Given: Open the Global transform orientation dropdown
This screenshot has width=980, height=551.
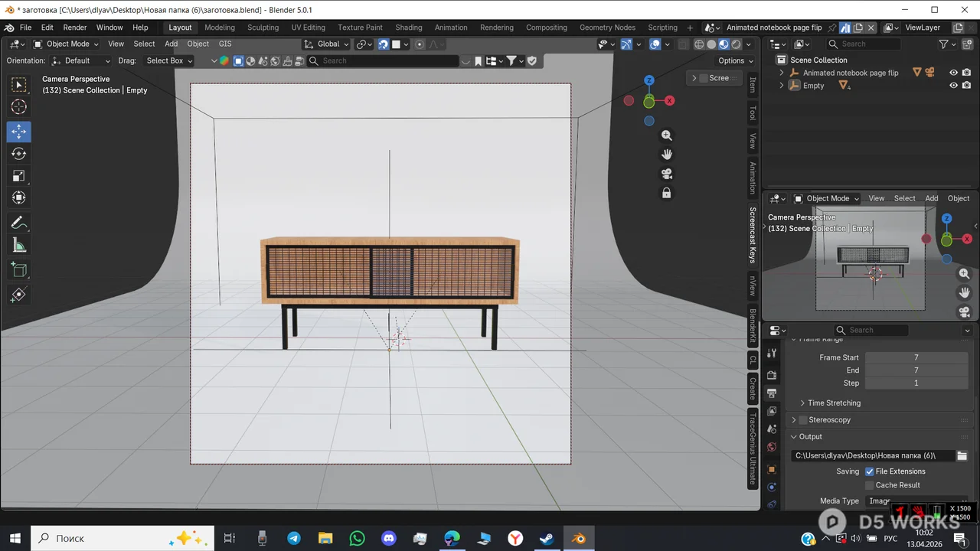Looking at the screenshot, I should [x=328, y=44].
